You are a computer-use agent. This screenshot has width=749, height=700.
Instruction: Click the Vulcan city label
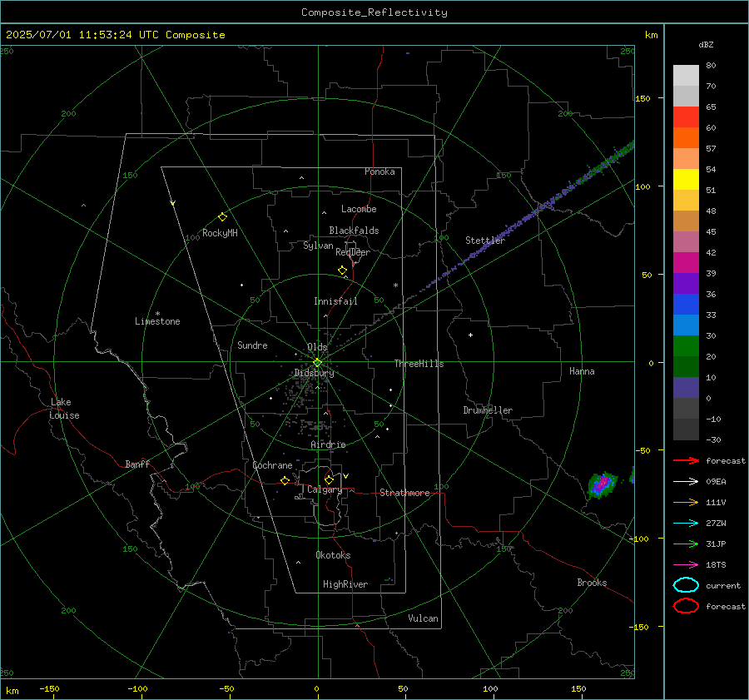(x=424, y=618)
